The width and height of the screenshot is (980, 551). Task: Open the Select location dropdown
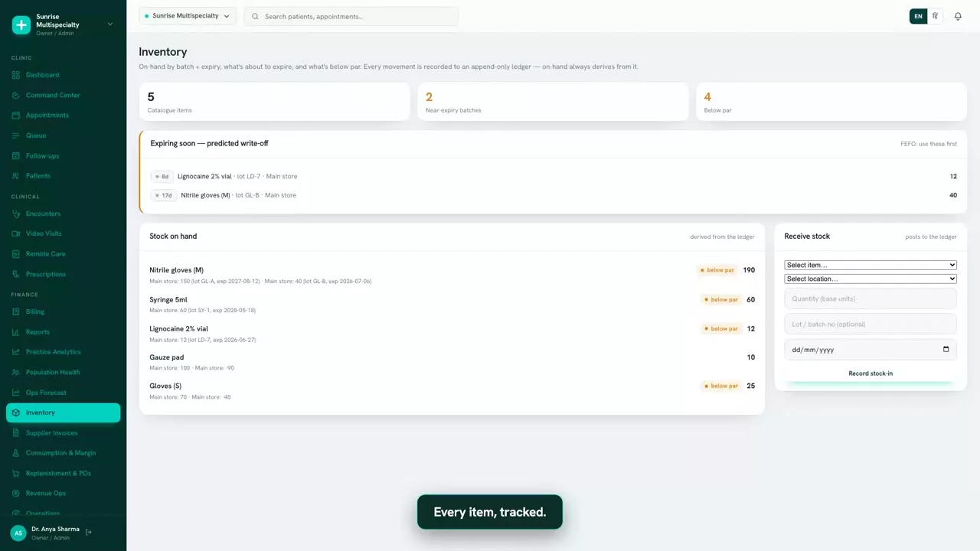871,279
